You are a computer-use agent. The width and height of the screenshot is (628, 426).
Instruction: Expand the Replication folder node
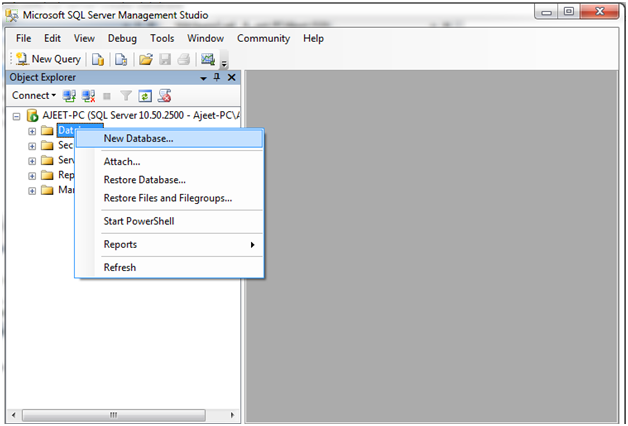32,176
